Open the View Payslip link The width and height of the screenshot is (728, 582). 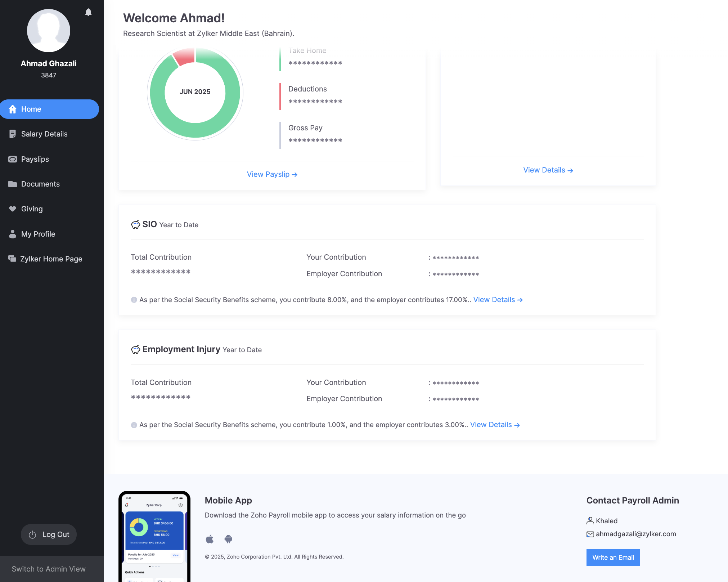tap(272, 174)
